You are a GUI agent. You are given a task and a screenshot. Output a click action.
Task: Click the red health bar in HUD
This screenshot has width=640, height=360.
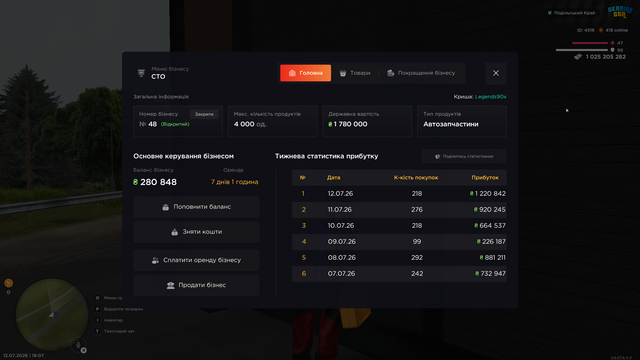[590, 42]
